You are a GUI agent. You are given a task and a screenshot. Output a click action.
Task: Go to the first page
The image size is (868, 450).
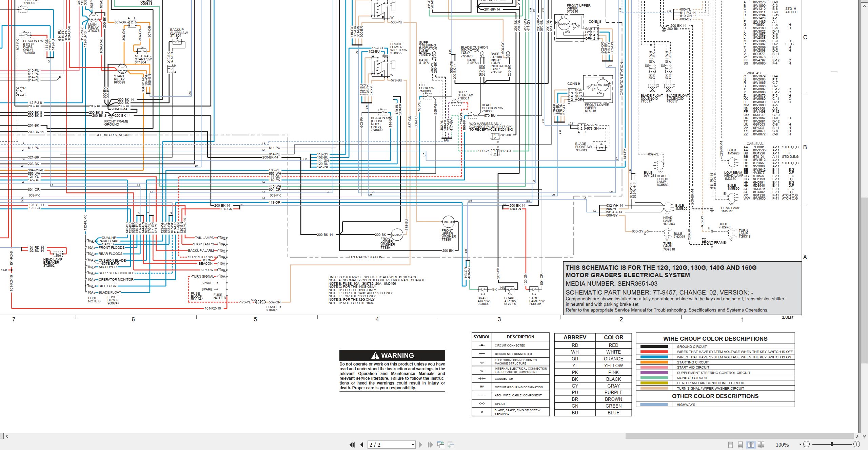(352, 445)
